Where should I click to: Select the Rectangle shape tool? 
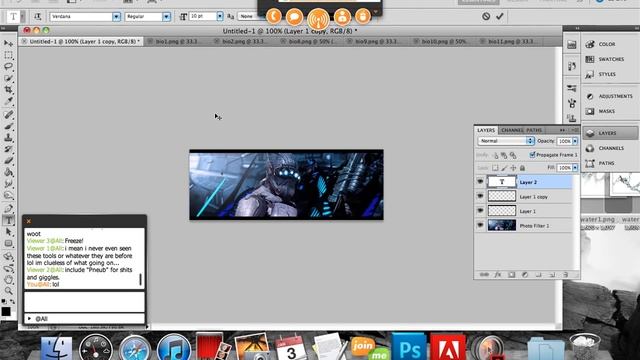click(9, 244)
